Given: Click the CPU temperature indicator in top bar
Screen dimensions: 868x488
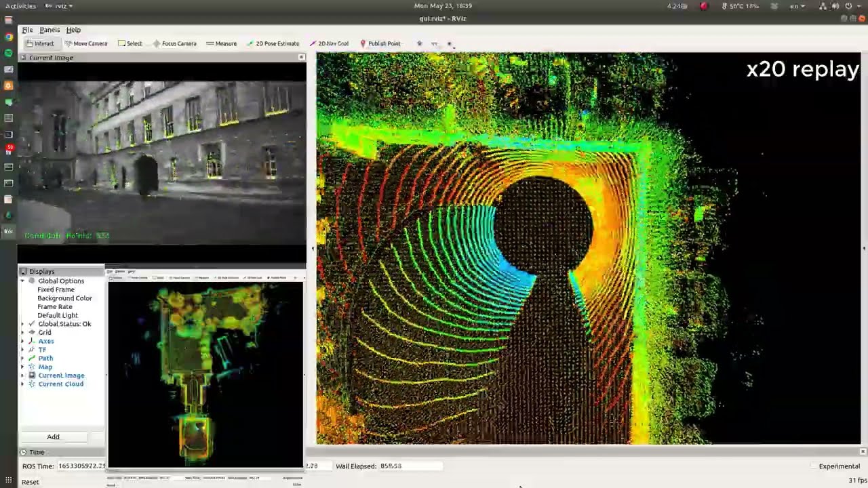Looking at the screenshot, I should tap(741, 6).
